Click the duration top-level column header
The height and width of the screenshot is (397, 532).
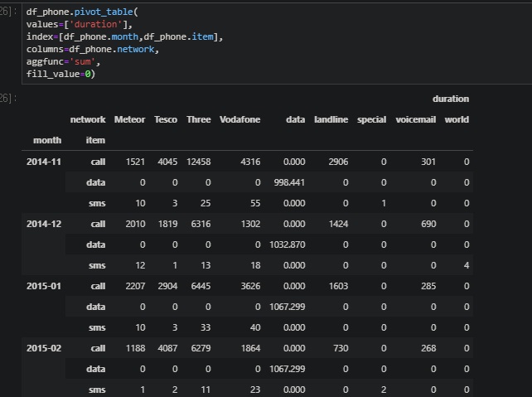[451, 99]
